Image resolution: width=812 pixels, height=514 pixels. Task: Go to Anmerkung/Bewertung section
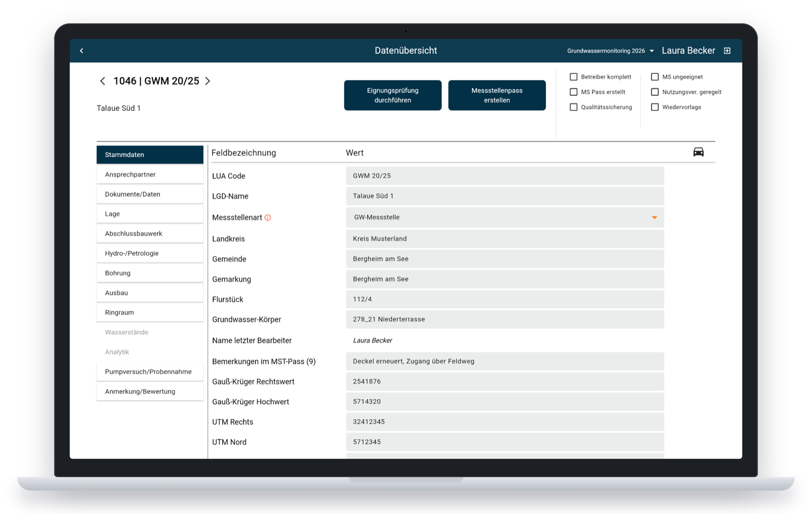(x=150, y=392)
